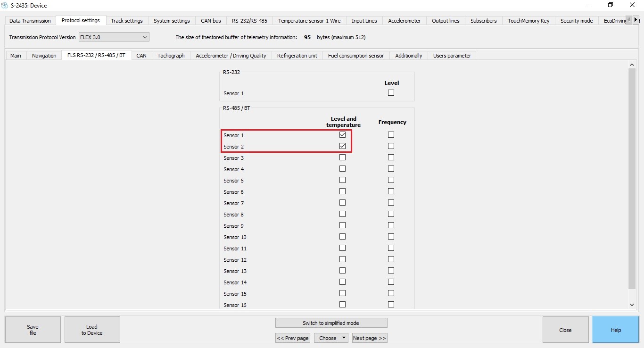
Task: Disable Level and temperature for Sensor 1
Action: click(x=342, y=134)
